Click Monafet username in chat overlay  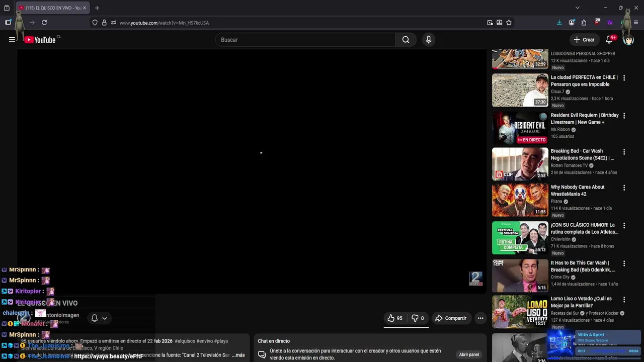click(33, 324)
